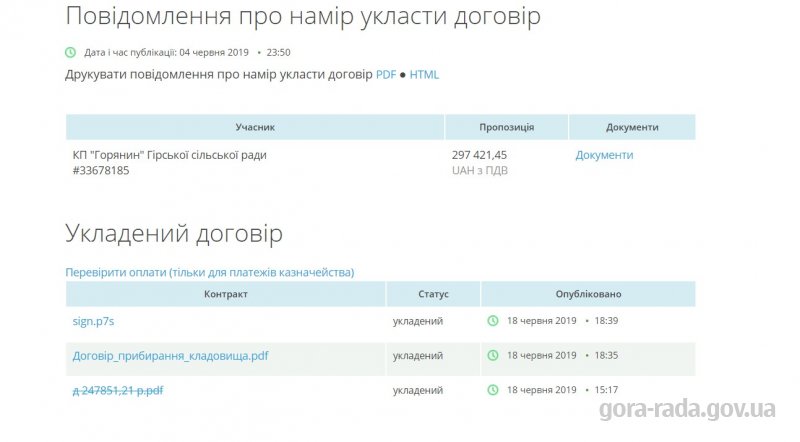Click the clock icon beside publication date

(70, 53)
